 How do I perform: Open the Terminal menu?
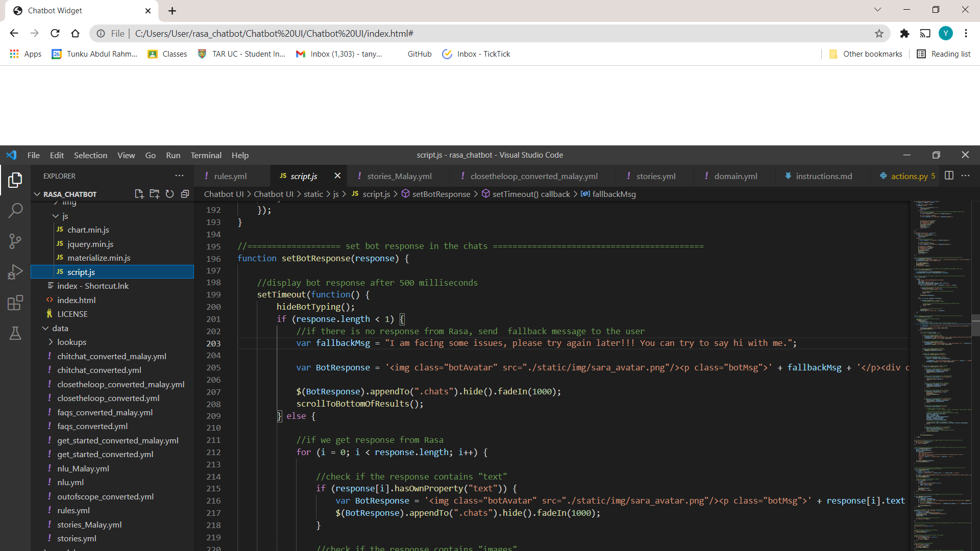pyautogui.click(x=206, y=155)
